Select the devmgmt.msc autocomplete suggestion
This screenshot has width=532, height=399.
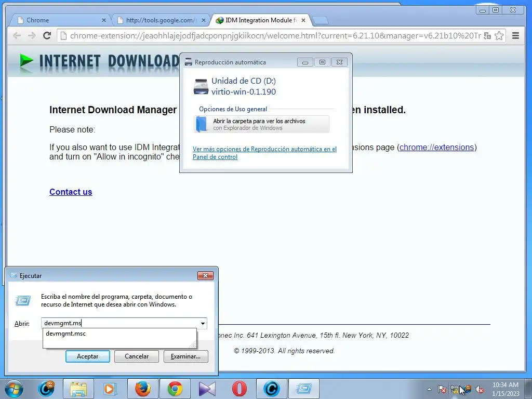[x=119, y=334]
